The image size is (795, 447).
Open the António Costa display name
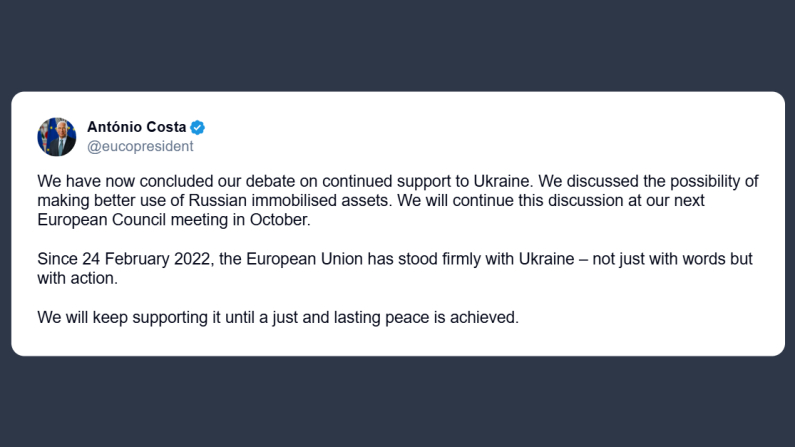tap(138, 127)
